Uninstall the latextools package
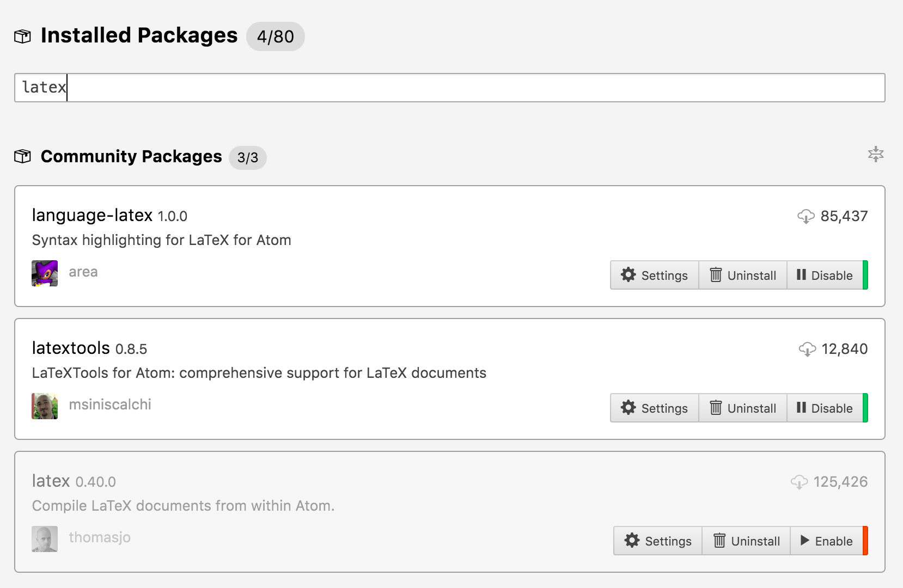Viewport: 903px width, 588px height. click(743, 408)
